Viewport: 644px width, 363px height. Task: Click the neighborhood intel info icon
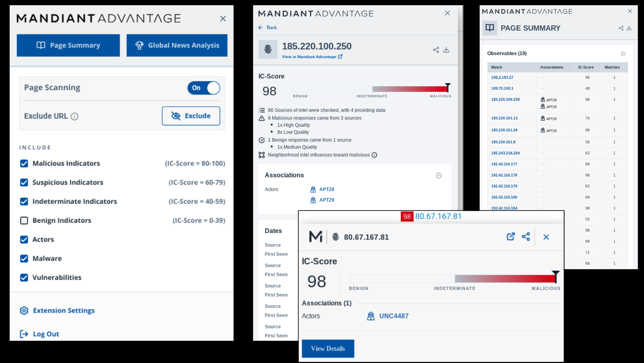[375, 155]
